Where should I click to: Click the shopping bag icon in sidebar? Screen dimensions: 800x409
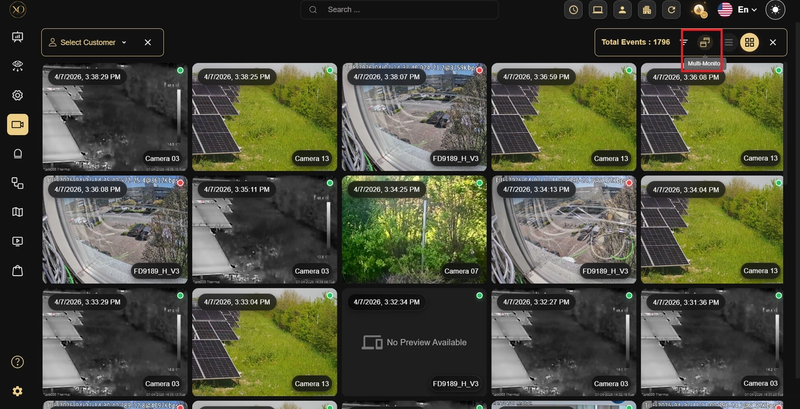click(17, 271)
